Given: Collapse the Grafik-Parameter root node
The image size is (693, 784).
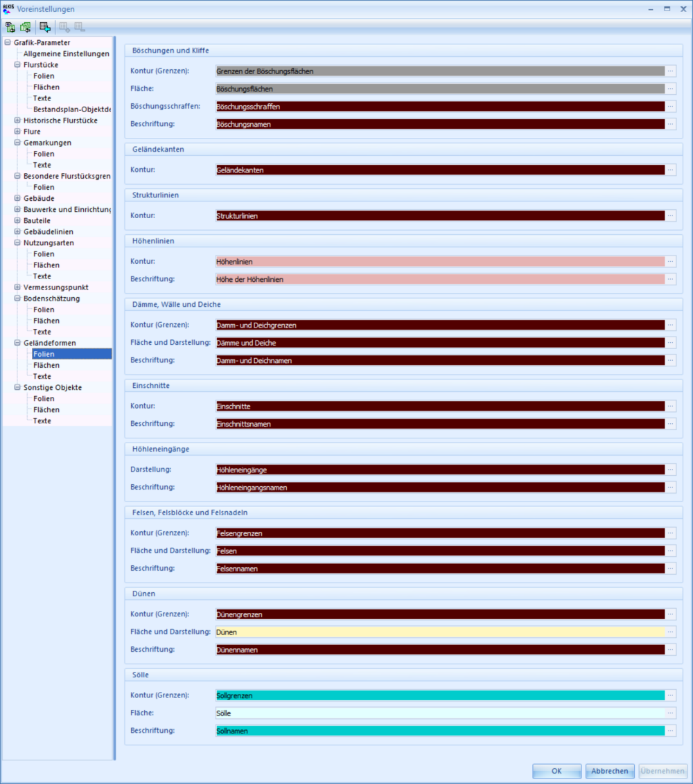Looking at the screenshot, I should [x=8, y=42].
